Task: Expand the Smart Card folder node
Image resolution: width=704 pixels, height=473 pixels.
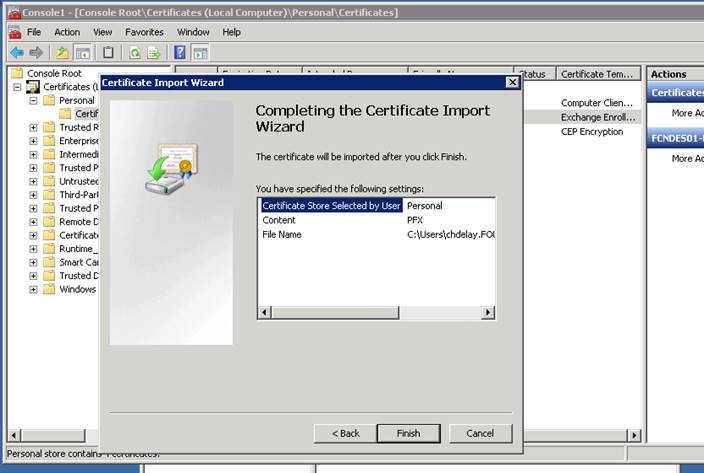Action: [34, 262]
